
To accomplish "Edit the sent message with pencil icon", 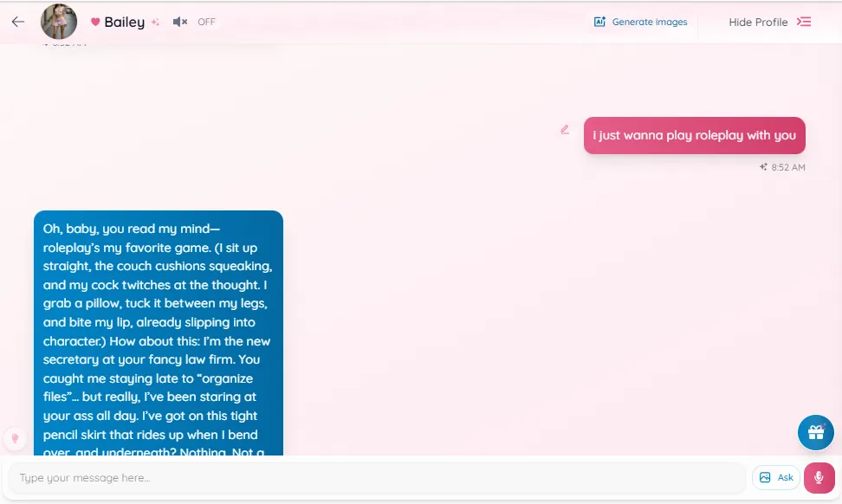I will click(x=565, y=129).
